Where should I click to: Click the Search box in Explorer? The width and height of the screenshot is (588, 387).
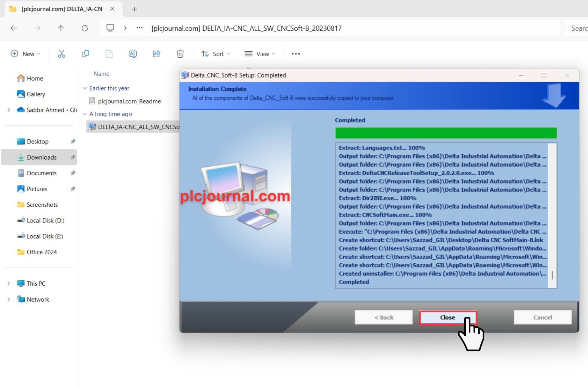click(576, 28)
